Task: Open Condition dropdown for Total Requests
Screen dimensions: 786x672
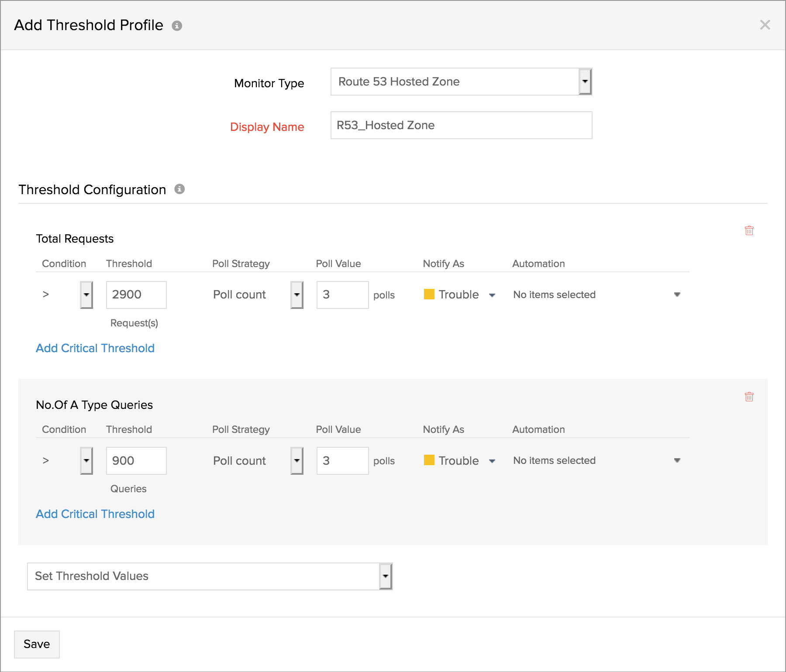Action: click(x=86, y=295)
